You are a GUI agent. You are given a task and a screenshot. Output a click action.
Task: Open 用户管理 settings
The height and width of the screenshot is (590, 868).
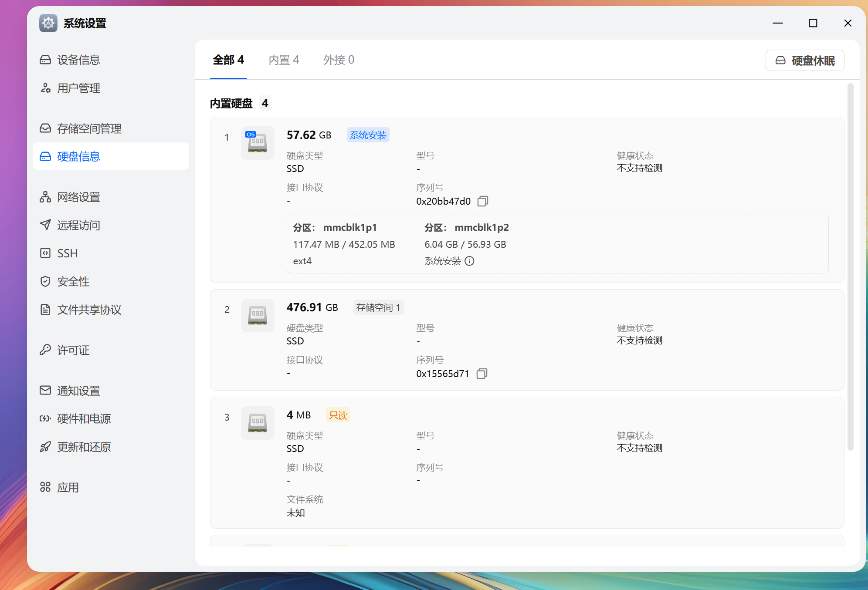point(78,88)
